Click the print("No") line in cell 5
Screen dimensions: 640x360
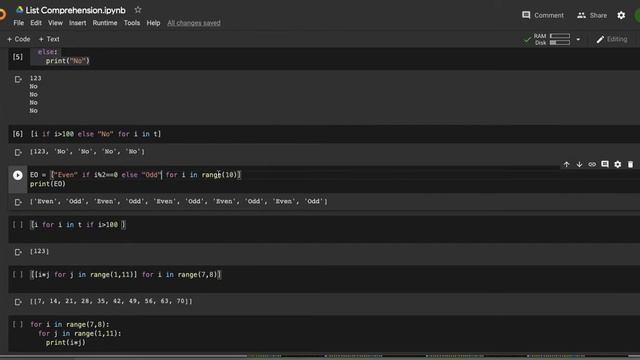(68, 61)
